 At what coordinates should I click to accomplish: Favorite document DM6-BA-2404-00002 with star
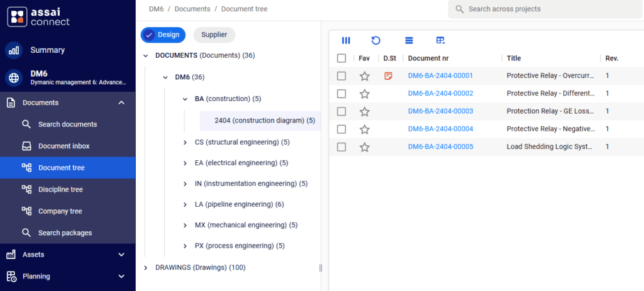click(365, 94)
